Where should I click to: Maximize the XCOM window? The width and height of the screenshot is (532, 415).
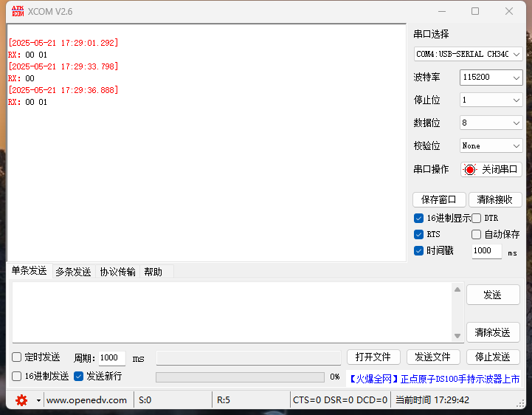pyautogui.click(x=475, y=11)
